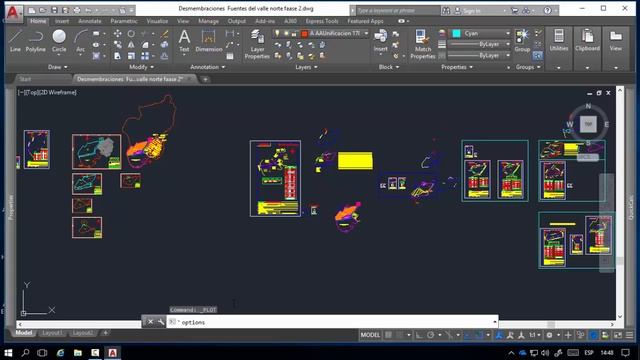Click the Open file icon in quick access toolbar

pos(43,10)
